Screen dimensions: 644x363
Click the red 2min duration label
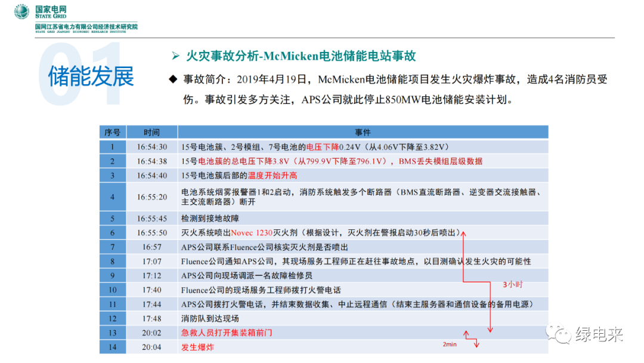coord(450,344)
